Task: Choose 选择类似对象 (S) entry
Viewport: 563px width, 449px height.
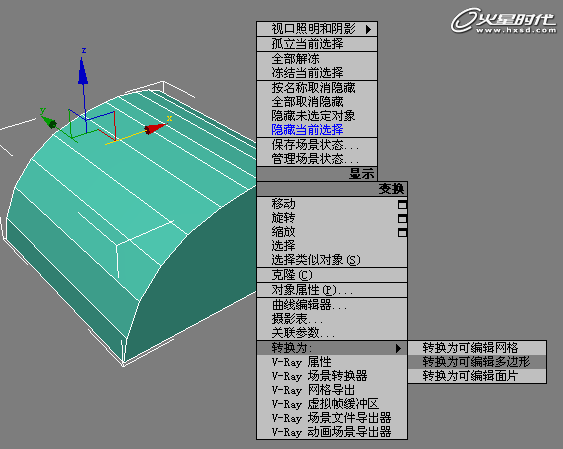Action: point(332,260)
